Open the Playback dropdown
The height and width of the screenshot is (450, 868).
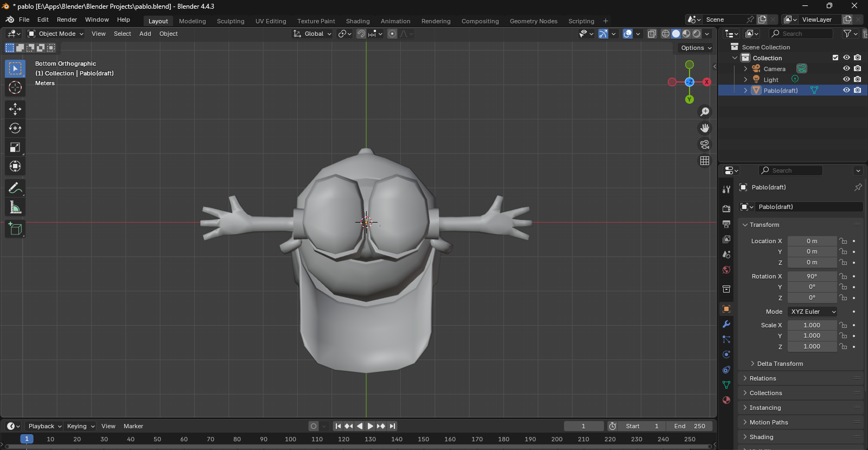pos(44,426)
